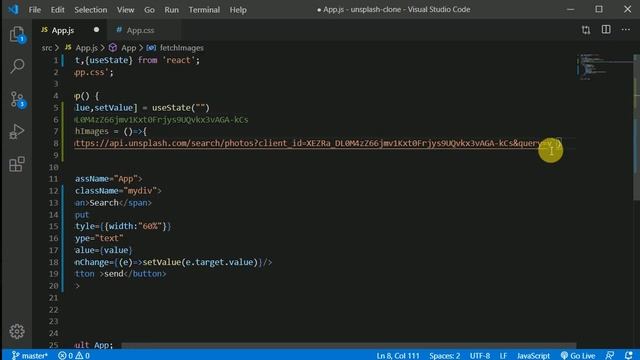Change end of line sequence LF
Viewport: 640px width, 360px height.
[x=503, y=356]
